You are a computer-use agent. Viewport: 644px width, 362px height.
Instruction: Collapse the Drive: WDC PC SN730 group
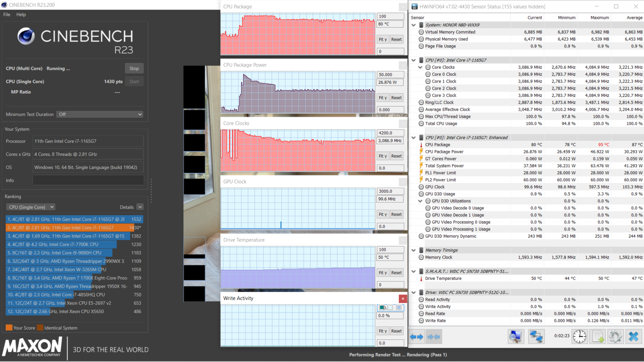coord(413,292)
